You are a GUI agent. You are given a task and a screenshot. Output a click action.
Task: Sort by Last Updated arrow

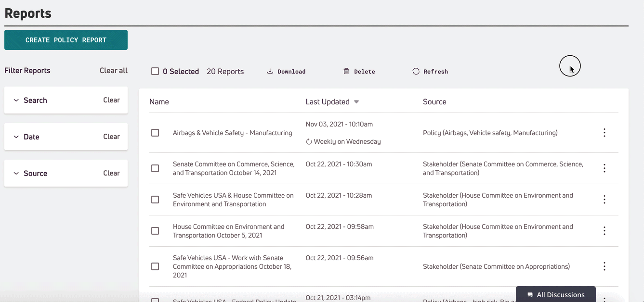(x=356, y=102)
